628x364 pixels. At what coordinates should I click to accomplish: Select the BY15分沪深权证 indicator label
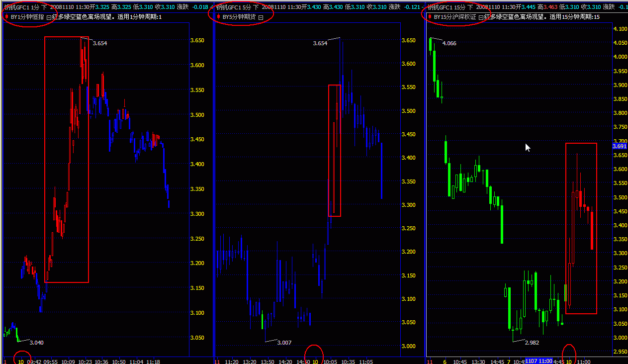click(455, 17)
